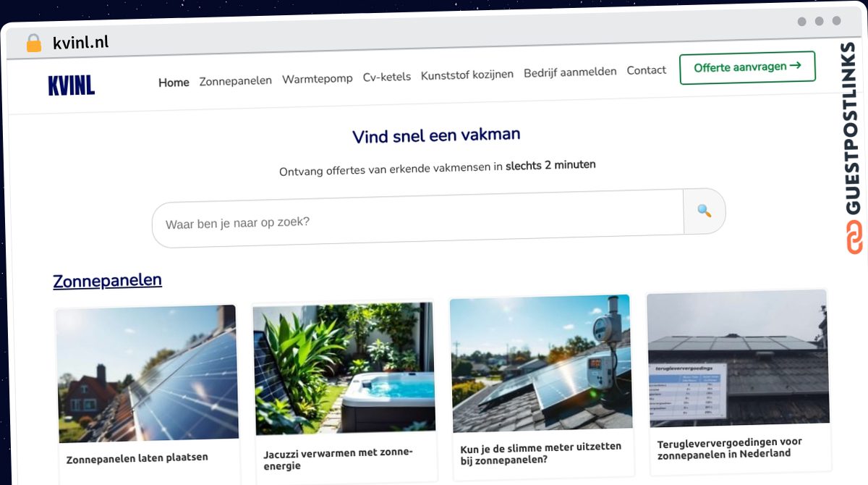Click the 'Vind snel een vakman' heading

pyautogui.click(x=436, y=135)
